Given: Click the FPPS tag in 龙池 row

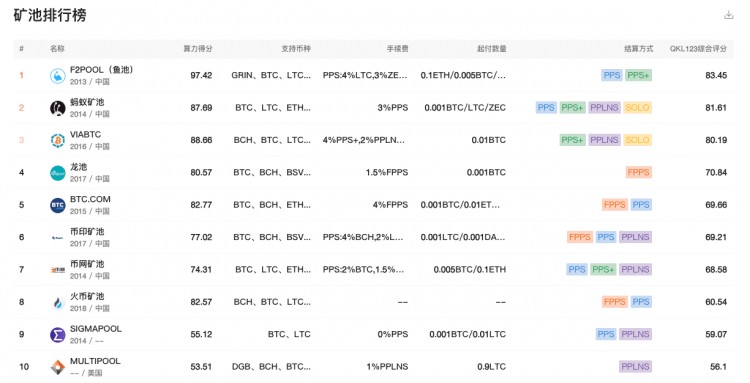Looking at the screenshot, I should [x=639, y=172].
